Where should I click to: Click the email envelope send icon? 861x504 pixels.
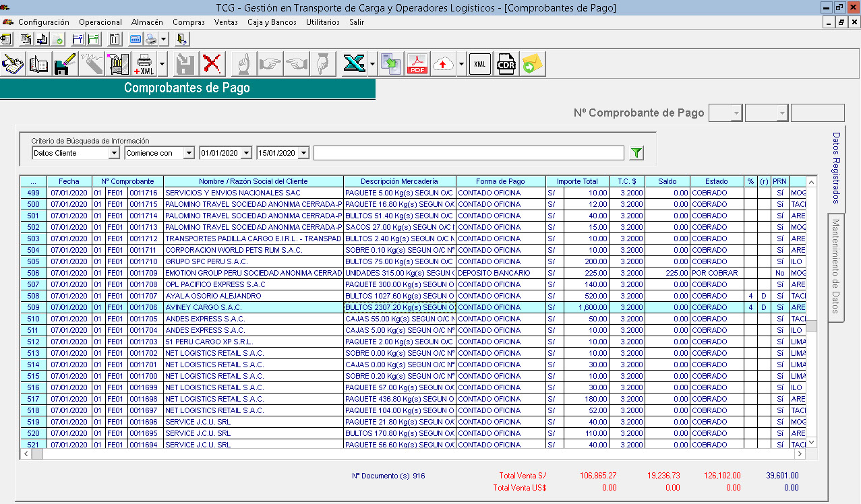[x=532, y=64]
